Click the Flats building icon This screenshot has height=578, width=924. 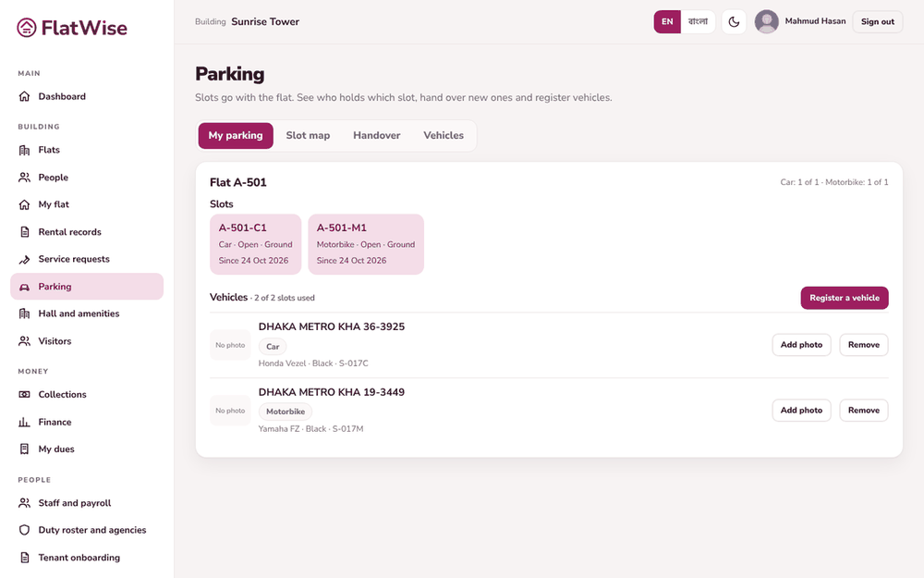[24, 150]
